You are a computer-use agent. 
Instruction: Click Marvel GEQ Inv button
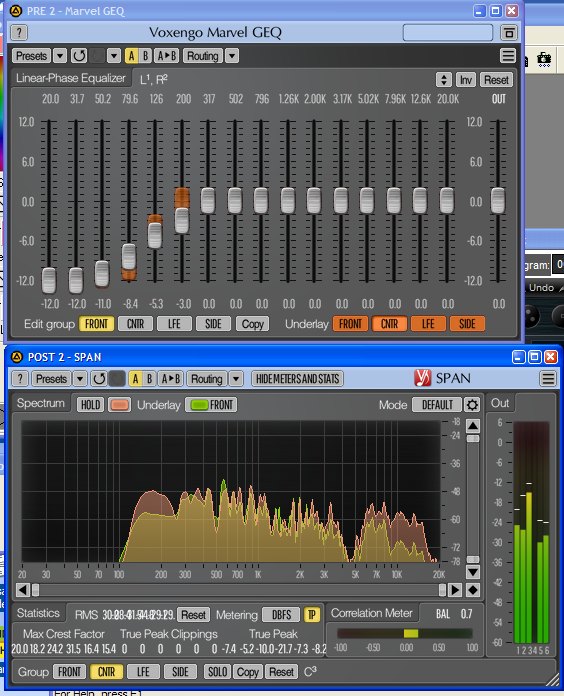pyautogui.click(x=465, y=80)
